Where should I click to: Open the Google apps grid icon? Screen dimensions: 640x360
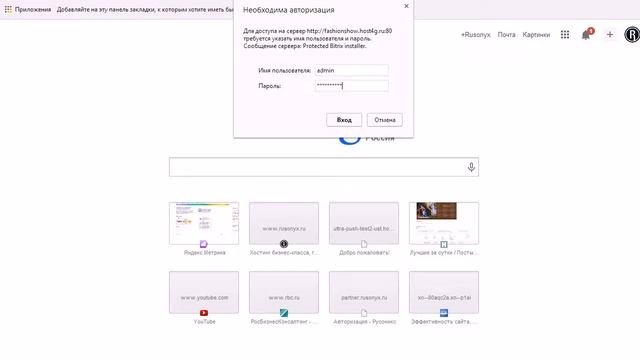click(x=565, y=35)
